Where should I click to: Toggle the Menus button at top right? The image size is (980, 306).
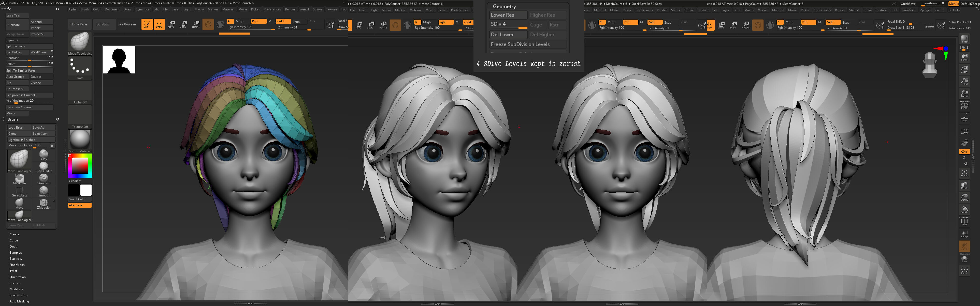953,3
